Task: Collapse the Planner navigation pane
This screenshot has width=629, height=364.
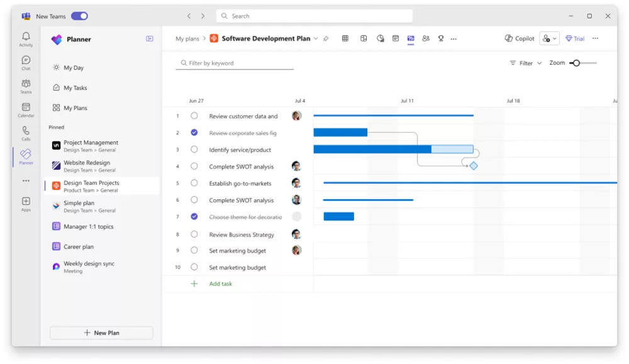Action: coord(150,39)
